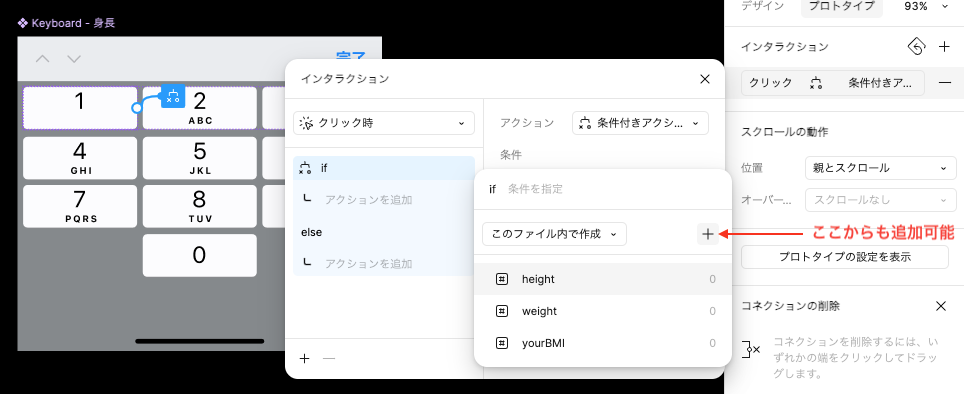Close the インタラクション dialog

click(x=705, y=79)
